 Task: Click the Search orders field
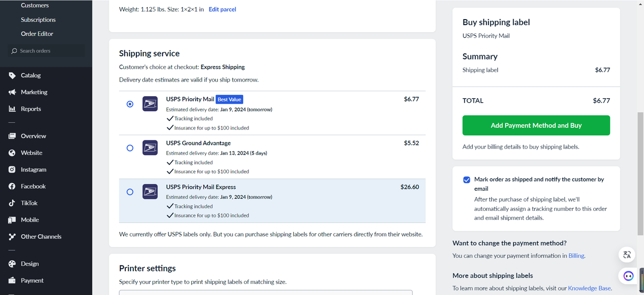tap(46, 51)
